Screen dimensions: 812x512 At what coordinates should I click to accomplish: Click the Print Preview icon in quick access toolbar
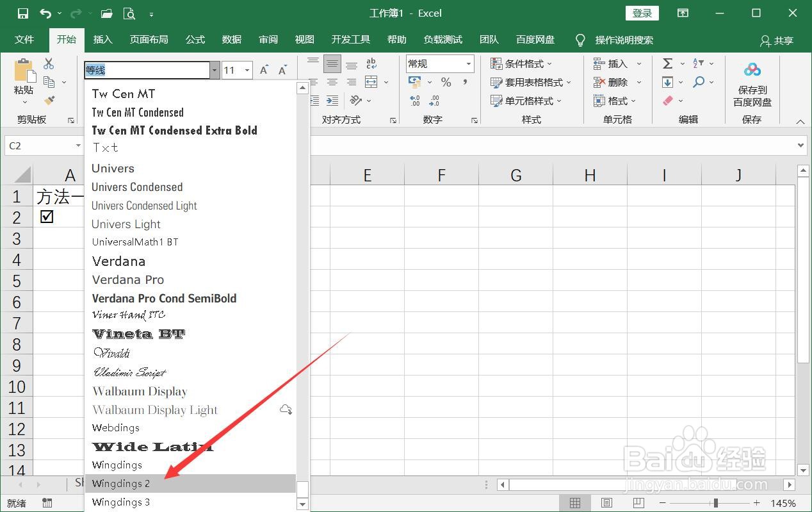[x=129, y=13]
